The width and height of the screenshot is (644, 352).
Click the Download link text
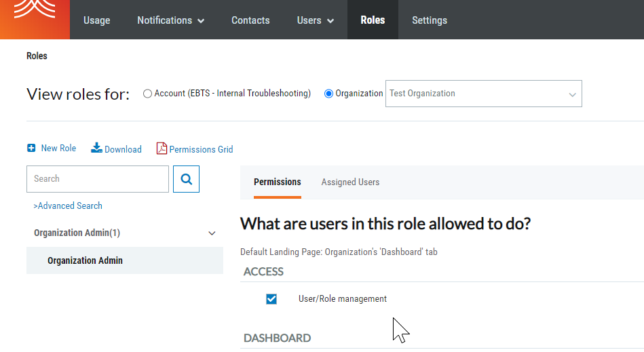123,149
